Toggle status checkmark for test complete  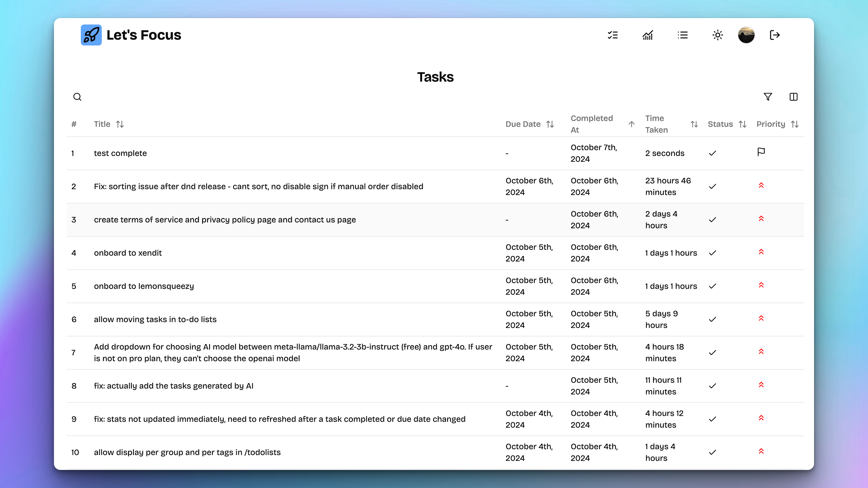[x=712, y=153]
